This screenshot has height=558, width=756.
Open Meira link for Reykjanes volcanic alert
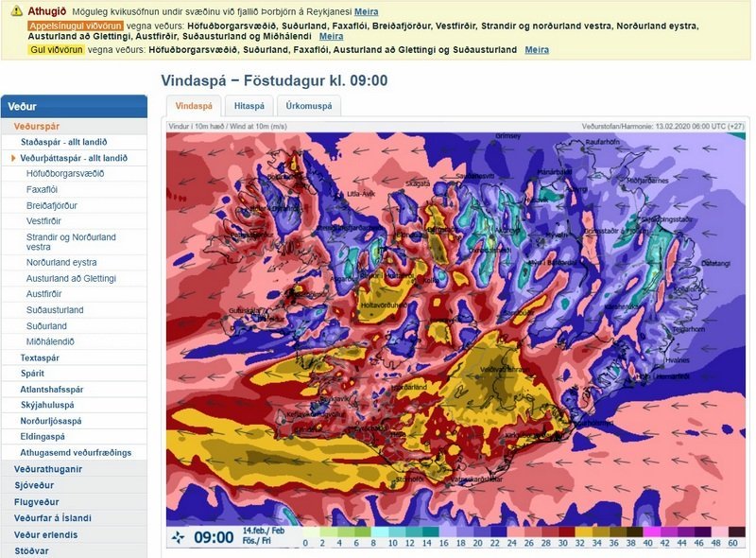pyautogui.click(x=366, y=11)
